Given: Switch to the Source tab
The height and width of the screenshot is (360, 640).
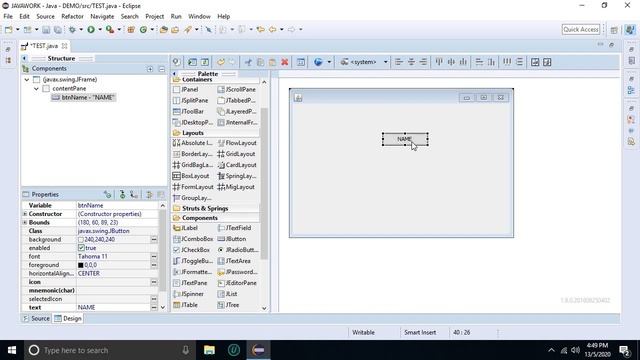Looking at the screenshot, I should [x=36, y=318].
